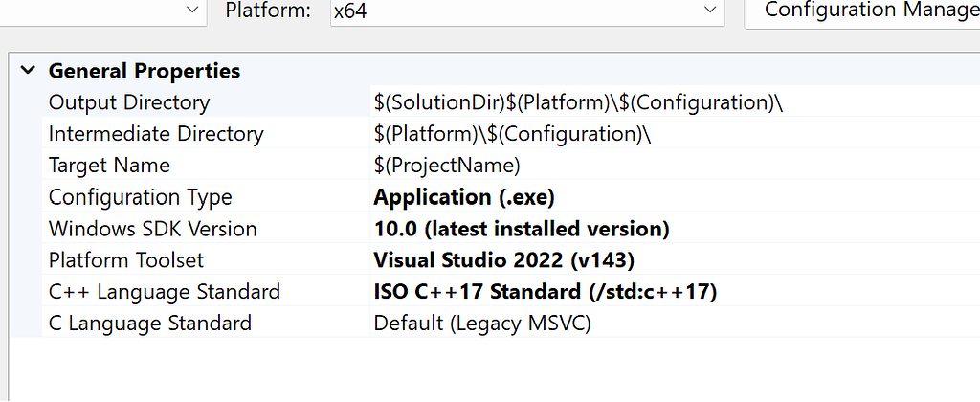This screenshot has height=402, width=980.
Task: Select the Configuration Type property label
Action: pyautogui.click(x=141, y=197)
